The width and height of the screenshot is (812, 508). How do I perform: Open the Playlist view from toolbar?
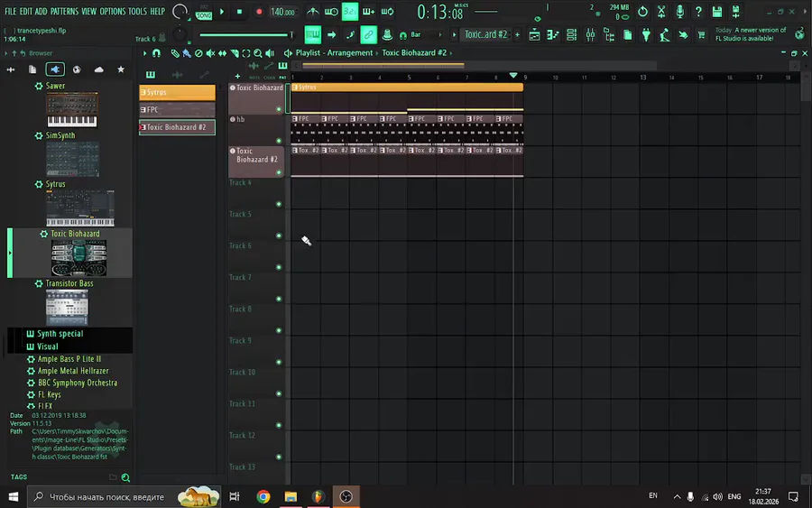[x=534, y=35]
